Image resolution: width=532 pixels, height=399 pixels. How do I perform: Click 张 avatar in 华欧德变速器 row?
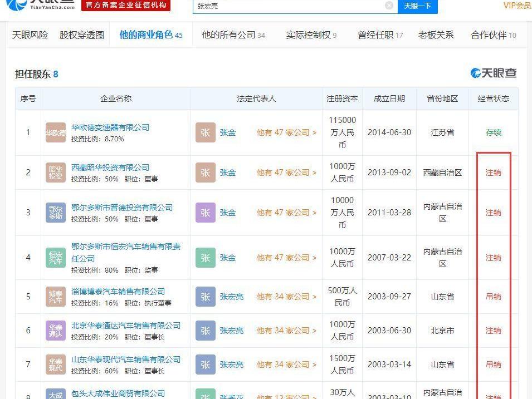(205, 132)
